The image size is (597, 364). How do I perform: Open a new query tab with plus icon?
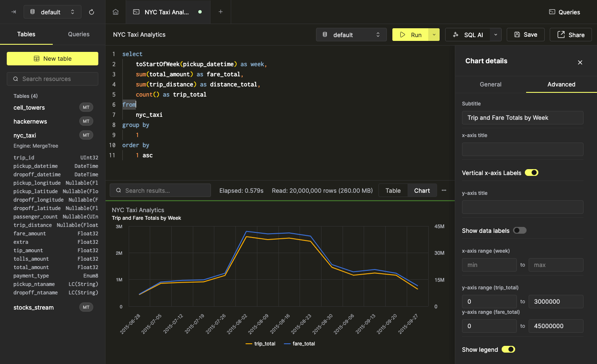tap(221, 12)
